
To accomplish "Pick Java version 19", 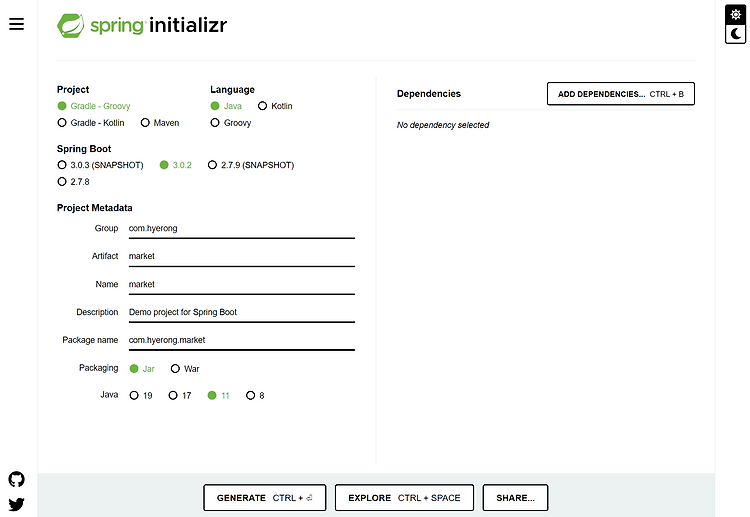I will click(141, 396).
